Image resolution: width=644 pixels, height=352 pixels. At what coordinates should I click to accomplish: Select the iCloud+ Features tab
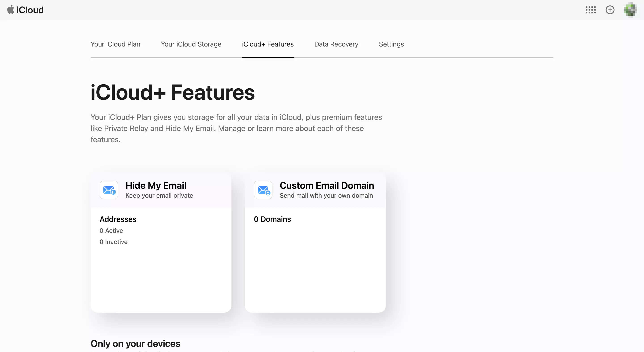pyautogui.click(x=268, y=44)
